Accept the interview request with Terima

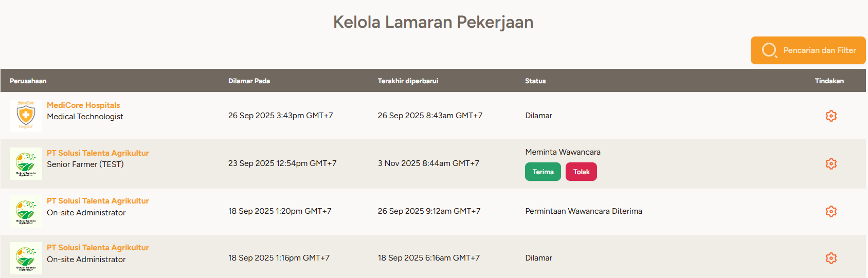(x=543, y=172)
